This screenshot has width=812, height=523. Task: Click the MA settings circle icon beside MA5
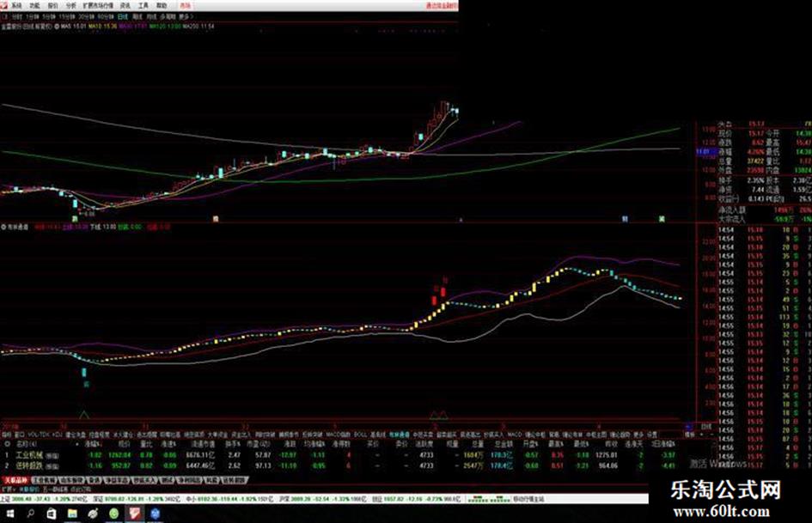click(x=57, y=26)
